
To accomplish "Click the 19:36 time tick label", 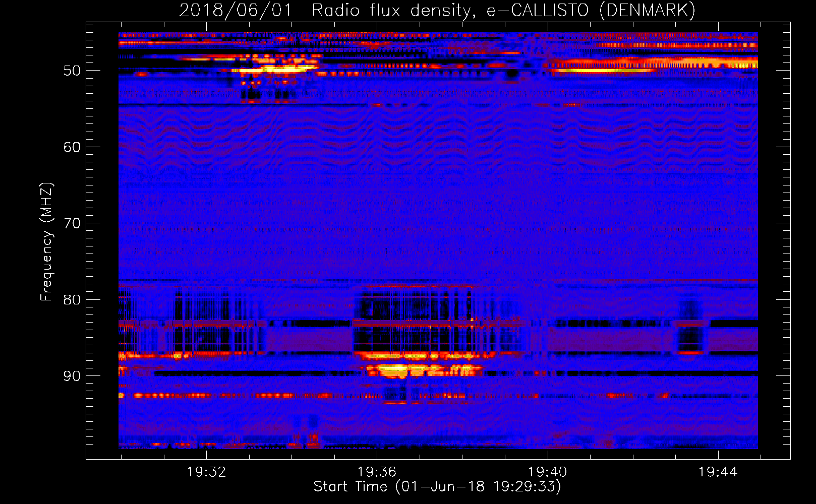I will click(x=377, y=472).
